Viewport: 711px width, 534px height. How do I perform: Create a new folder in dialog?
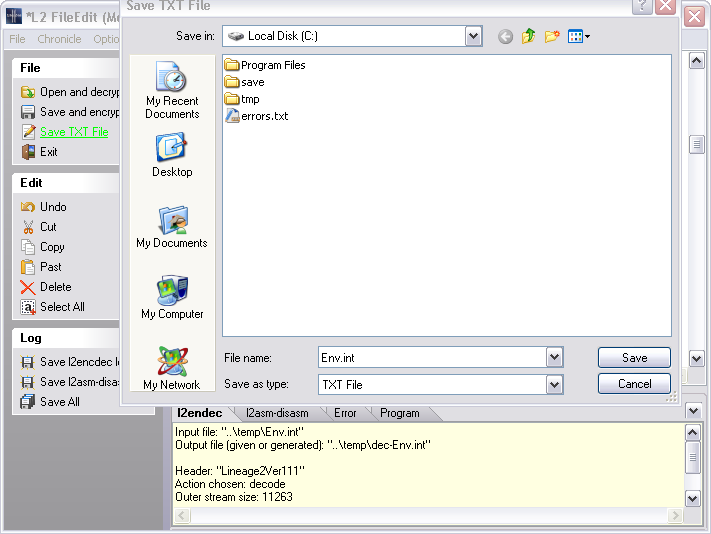click(551, 37)
